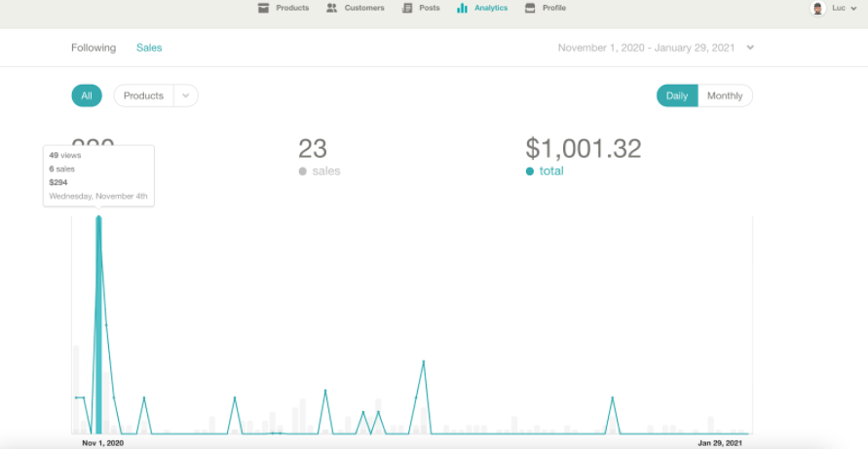Click the Wednesday, November 4th tooltip date

pyautogui.click(x=98, y=196)
